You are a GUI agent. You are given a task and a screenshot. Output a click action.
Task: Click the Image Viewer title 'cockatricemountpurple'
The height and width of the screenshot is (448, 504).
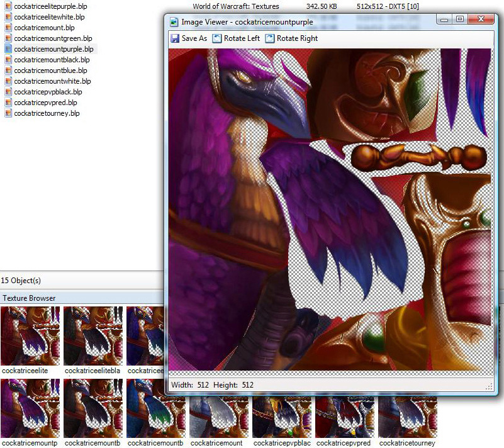[274, 22]
